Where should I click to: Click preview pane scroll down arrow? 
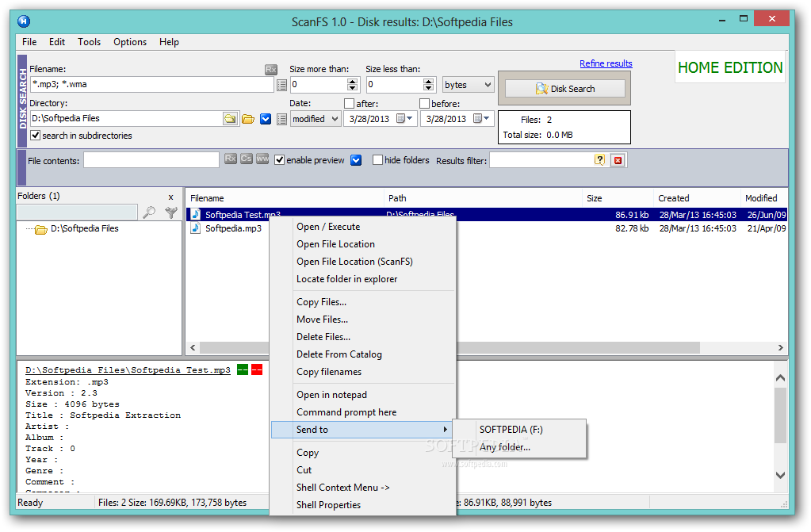[x=781, y=475]
